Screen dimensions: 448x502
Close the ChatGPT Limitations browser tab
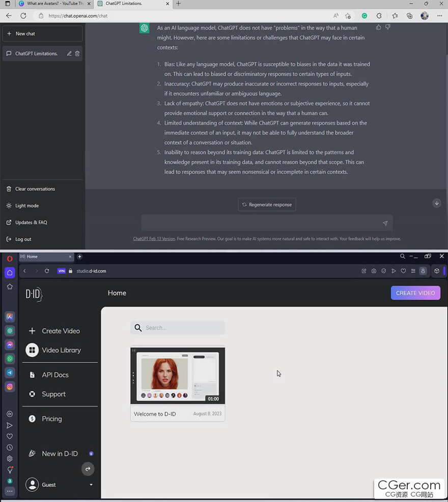167,4
